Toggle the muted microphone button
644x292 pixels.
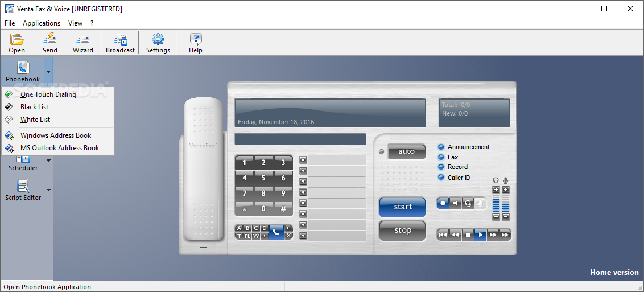[x=480, y=203]
